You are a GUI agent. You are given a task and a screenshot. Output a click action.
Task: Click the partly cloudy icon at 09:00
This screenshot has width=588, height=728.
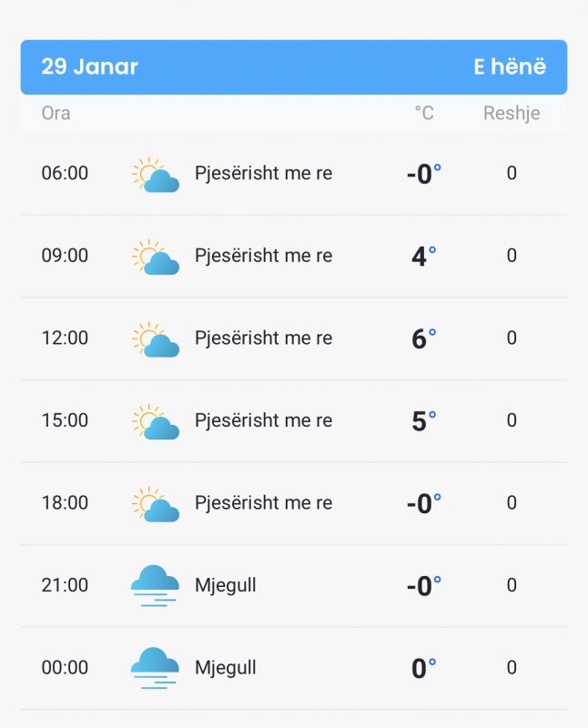coord(156,257)
